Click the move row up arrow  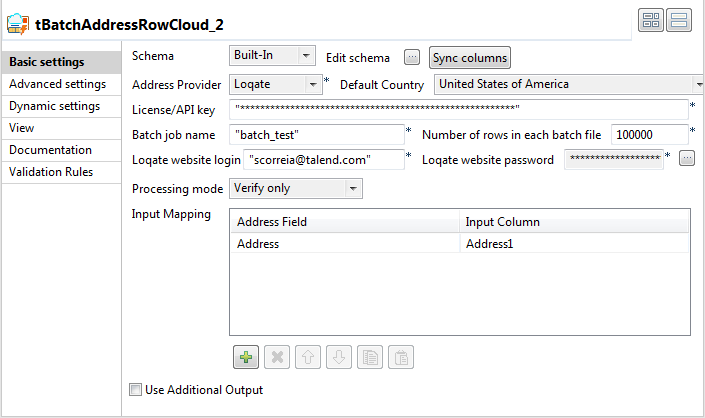[x=309, y=357]
